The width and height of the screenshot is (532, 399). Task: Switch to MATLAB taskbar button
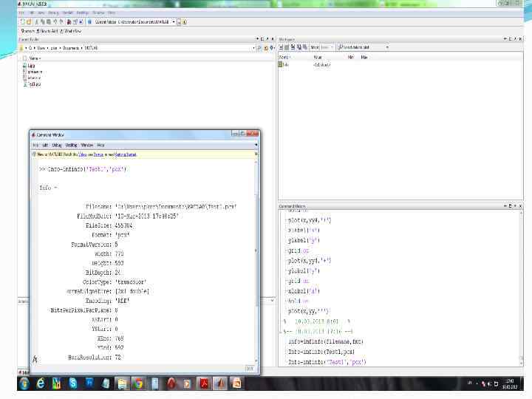(x=220, y=383)
